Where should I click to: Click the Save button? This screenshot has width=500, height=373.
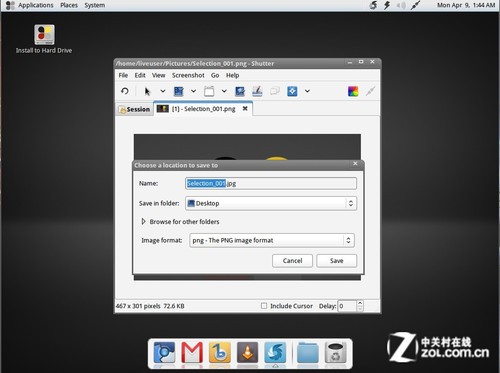337,261
